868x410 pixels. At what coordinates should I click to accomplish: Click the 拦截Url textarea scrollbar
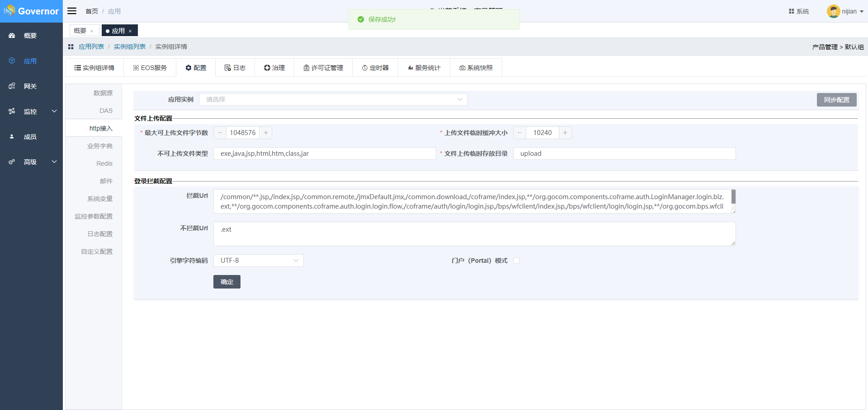[733, 197]
